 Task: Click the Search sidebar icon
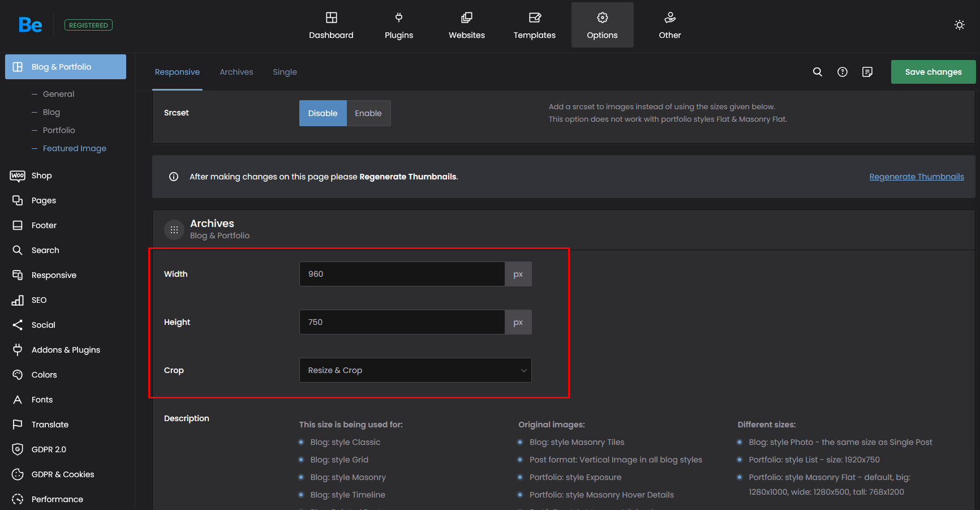[x=18, y=250]
